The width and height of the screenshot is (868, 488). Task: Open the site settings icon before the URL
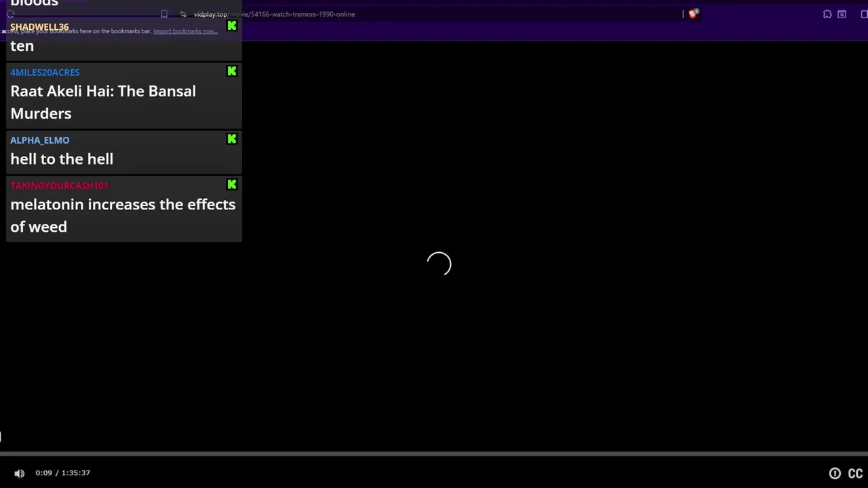[183, 14]
